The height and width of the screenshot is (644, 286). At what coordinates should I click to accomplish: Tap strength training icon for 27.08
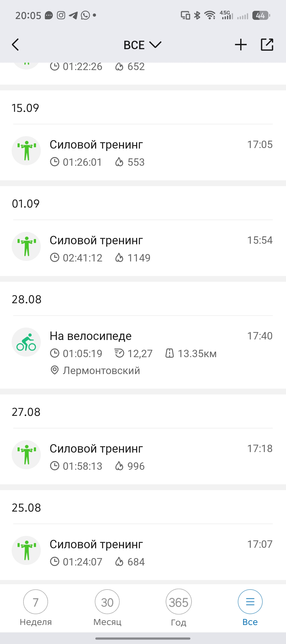[26, 455]
